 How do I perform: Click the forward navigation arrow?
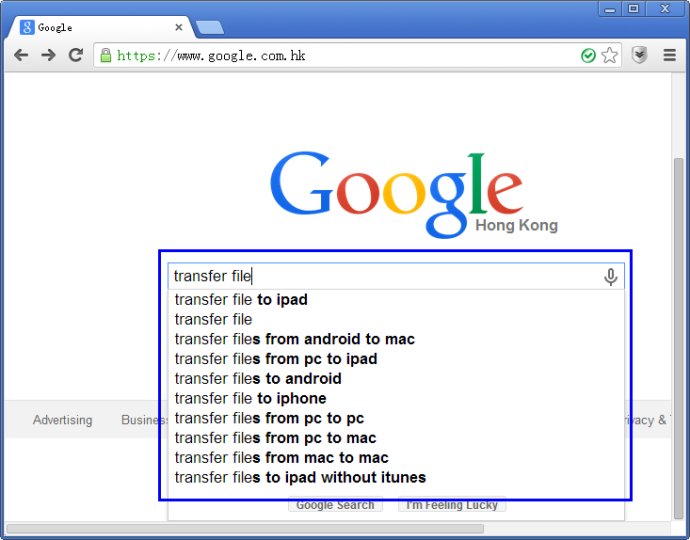pyautogui.click(x=48, y=55)
